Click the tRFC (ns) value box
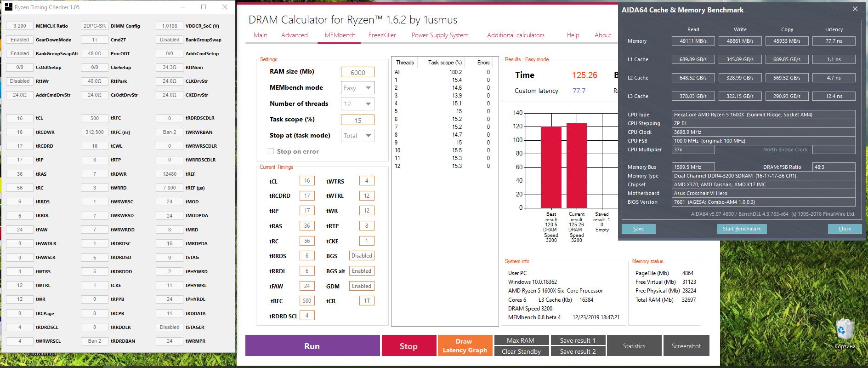Image resolution: width=868 pixels, height=368 pixels. pos(95,132)
